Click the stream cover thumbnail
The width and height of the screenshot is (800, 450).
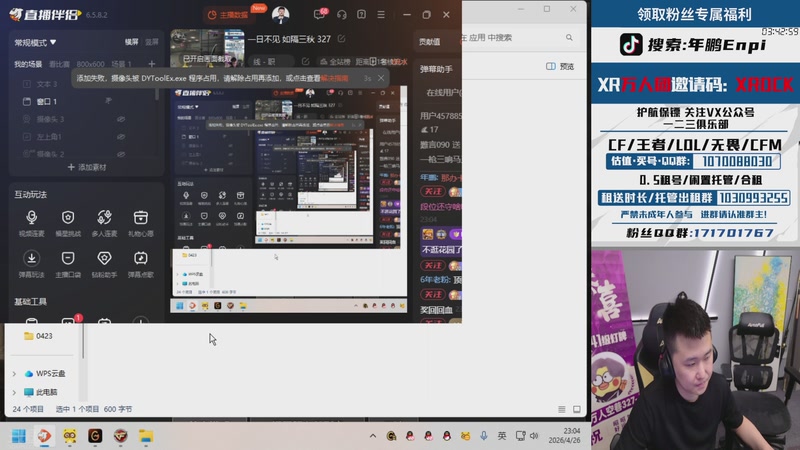207,48
